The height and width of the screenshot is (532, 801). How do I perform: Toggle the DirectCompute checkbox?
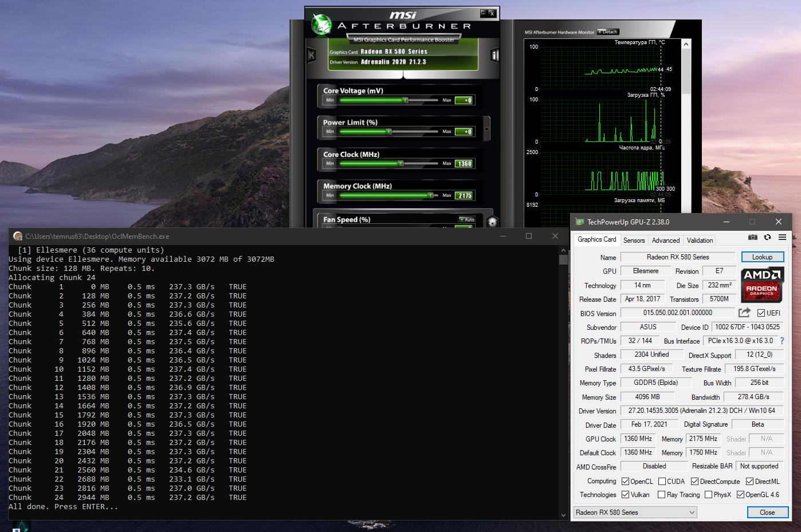(x=694, y=482)
